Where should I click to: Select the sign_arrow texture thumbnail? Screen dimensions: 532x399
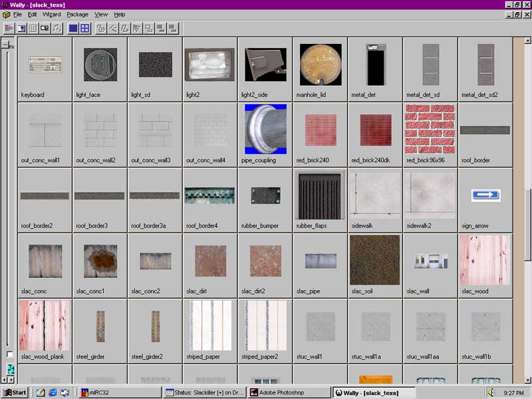485,195
